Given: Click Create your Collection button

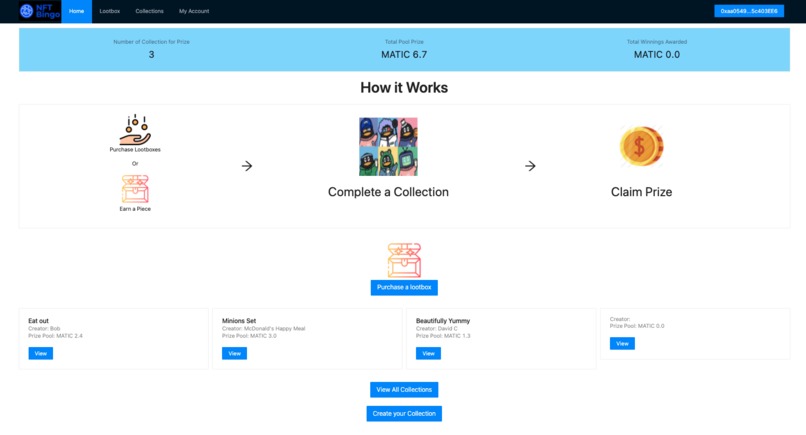Looking at the screenshot, I should (404, 413).
